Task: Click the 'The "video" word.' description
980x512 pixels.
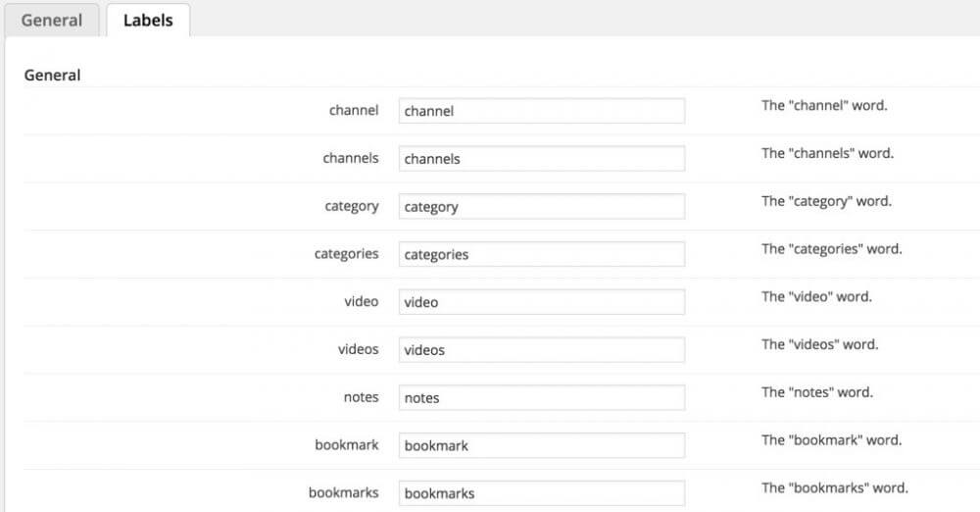Action: tap(816, 296)
